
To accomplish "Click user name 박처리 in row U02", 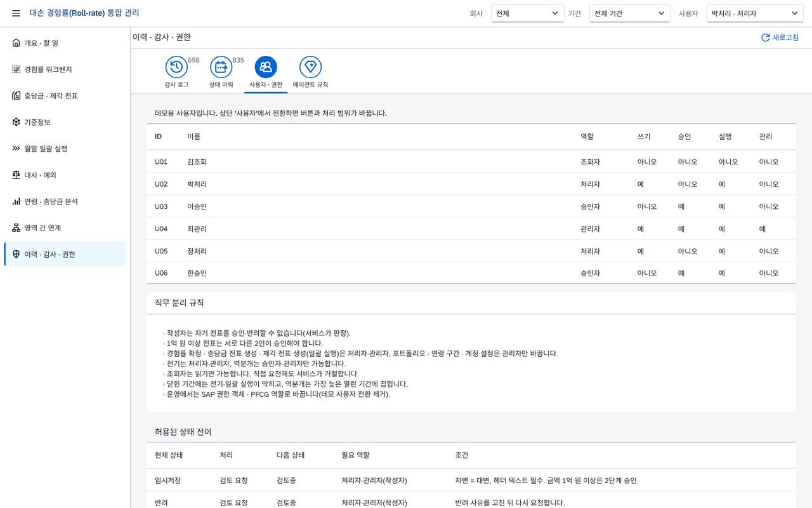I will (x=197, y=184).
